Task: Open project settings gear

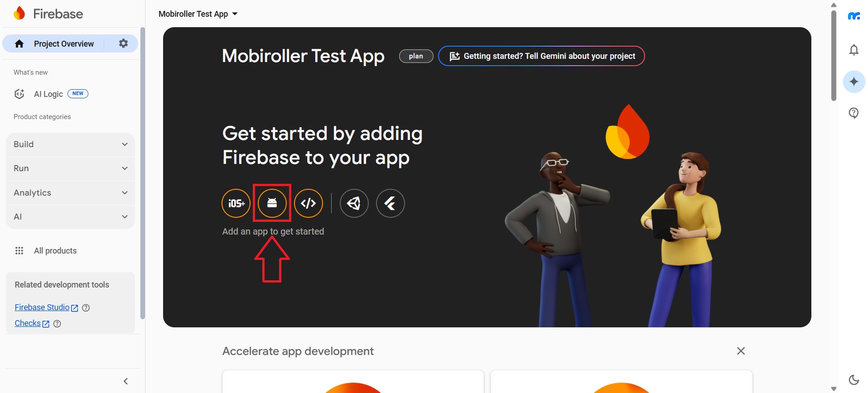Action: pyautogui.click(x=123, y=43)
